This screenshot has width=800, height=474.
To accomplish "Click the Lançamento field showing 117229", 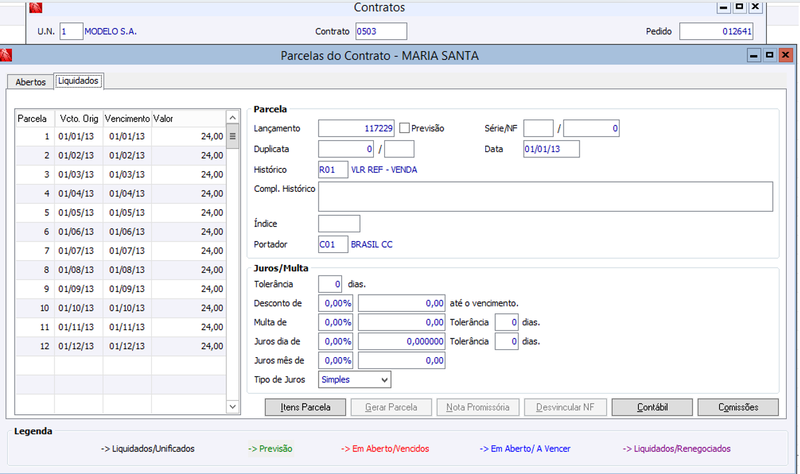I will [x=356, y=128].
